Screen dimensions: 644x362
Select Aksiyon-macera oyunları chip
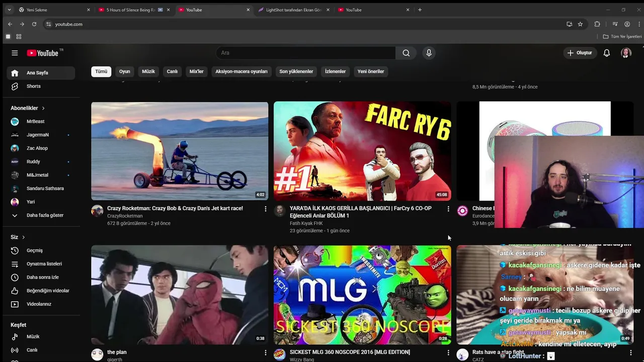pyautogui.click(x=242, y=71)
